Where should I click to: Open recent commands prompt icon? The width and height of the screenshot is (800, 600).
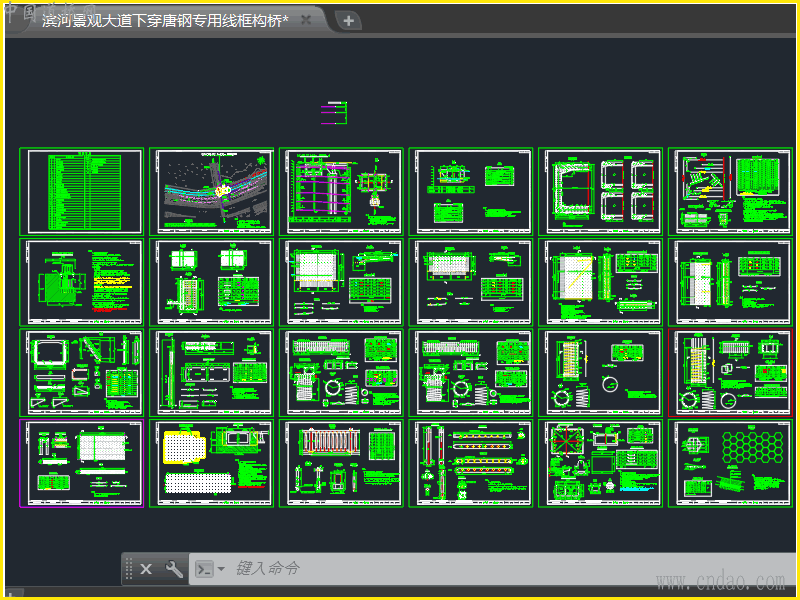coord(205,568)
